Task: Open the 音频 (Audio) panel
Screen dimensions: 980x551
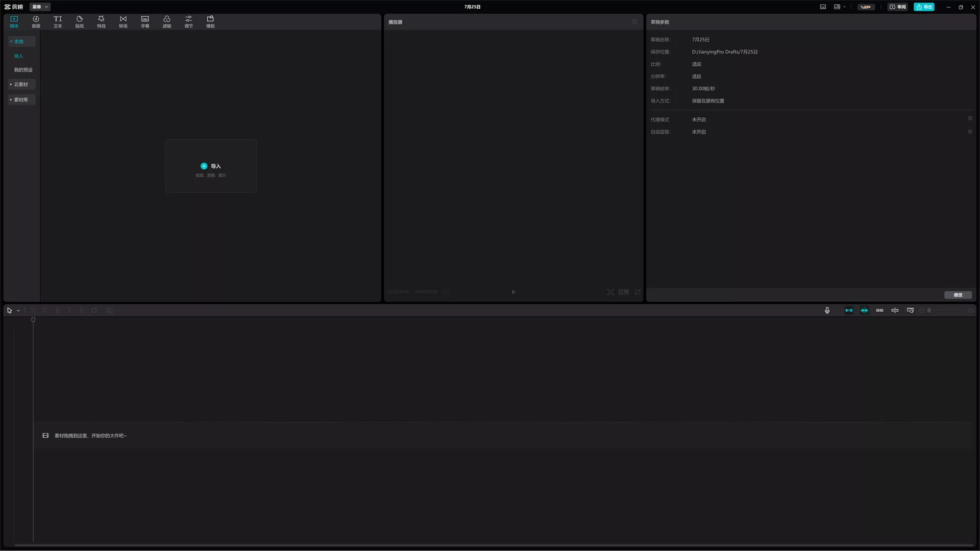Action: [36, 21]
